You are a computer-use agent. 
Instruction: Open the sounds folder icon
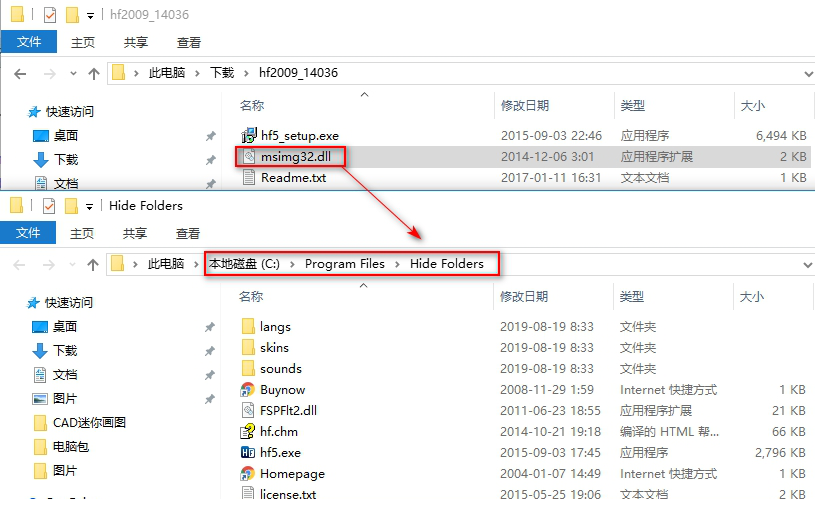248,368
